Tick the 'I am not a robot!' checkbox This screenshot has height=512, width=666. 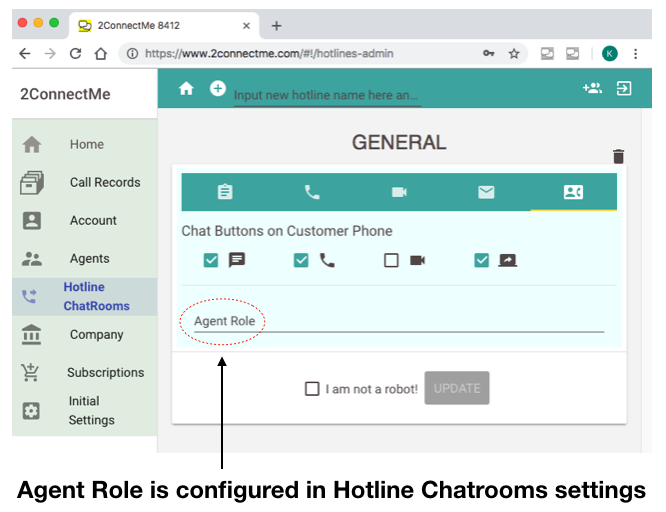(x=312, y=388)
